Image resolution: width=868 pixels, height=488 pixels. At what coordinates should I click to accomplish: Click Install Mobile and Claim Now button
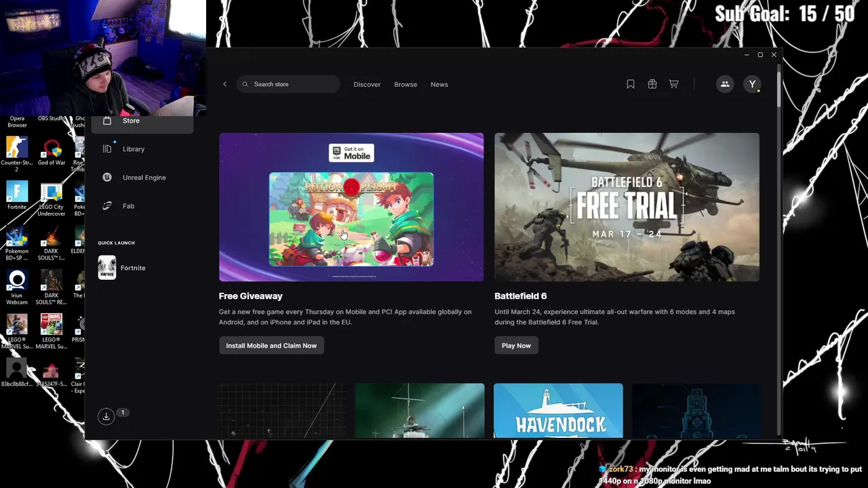(x=271, y=346)
